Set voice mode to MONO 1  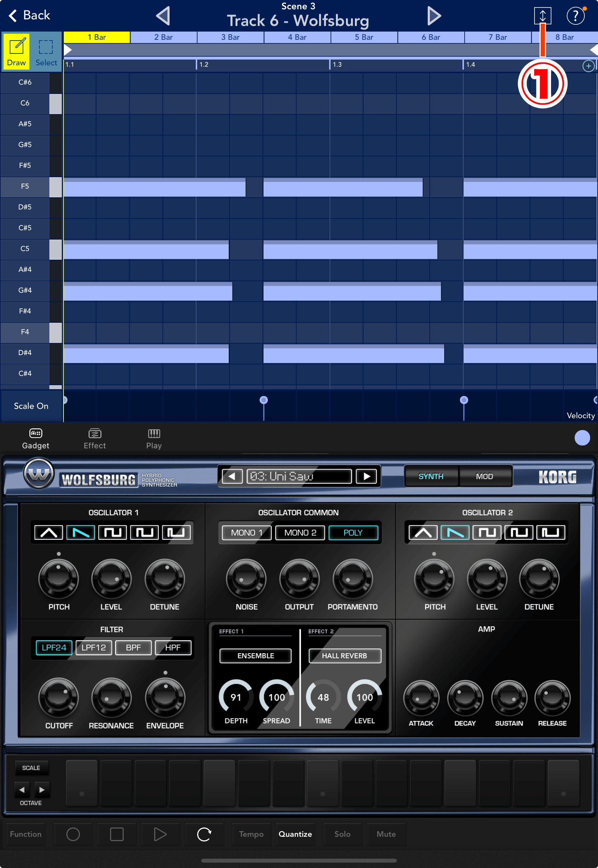[x=247, y=532]
